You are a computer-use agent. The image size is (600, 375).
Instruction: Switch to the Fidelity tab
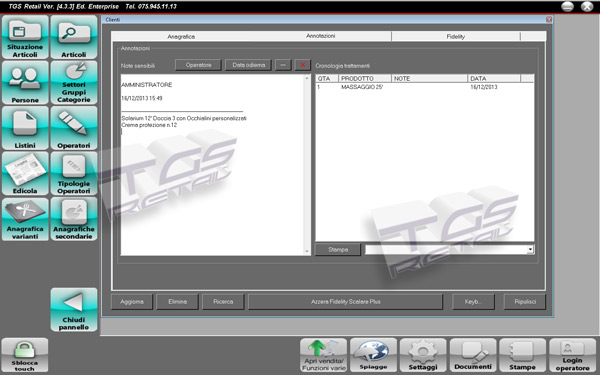click(x=455, y=36)
